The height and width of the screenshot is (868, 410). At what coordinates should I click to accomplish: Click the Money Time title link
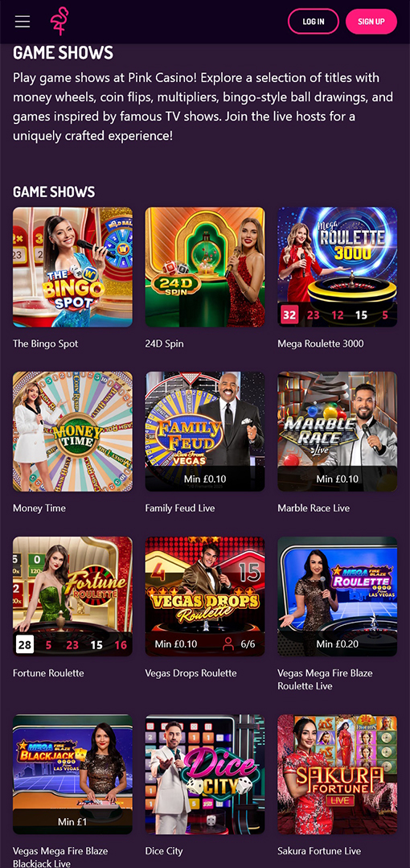coord(39,508)
